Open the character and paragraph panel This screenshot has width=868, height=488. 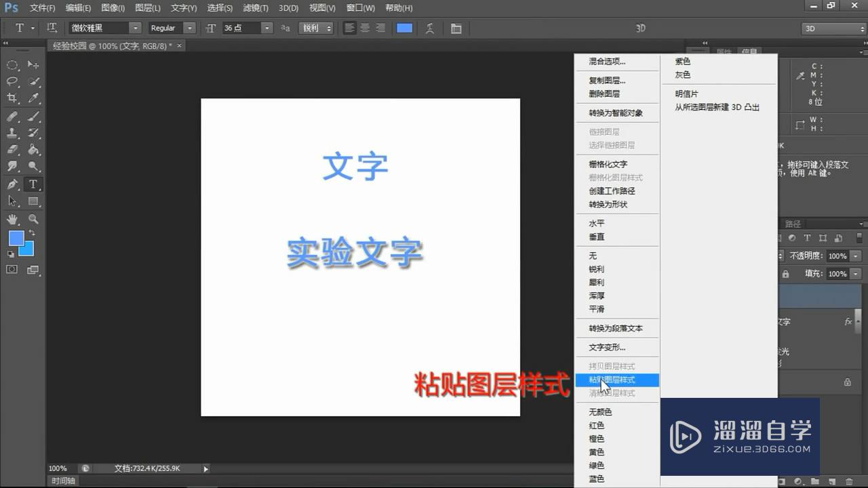(456, 28)
